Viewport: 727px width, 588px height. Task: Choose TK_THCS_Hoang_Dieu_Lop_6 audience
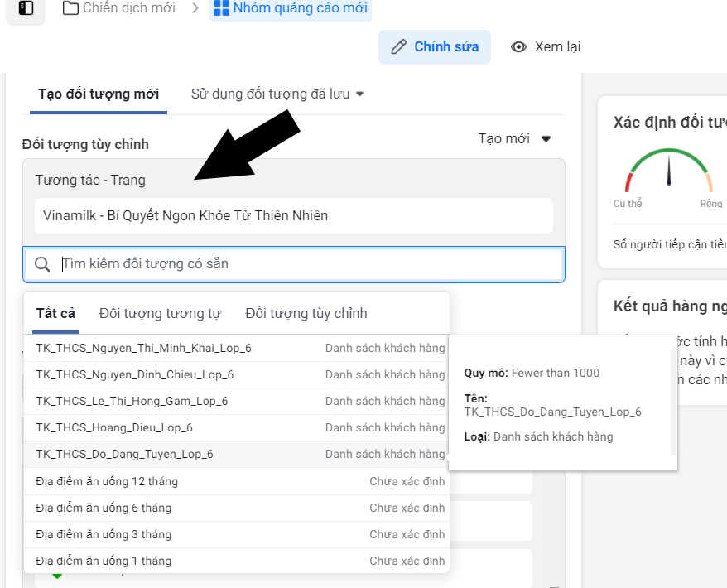point(237,427)
